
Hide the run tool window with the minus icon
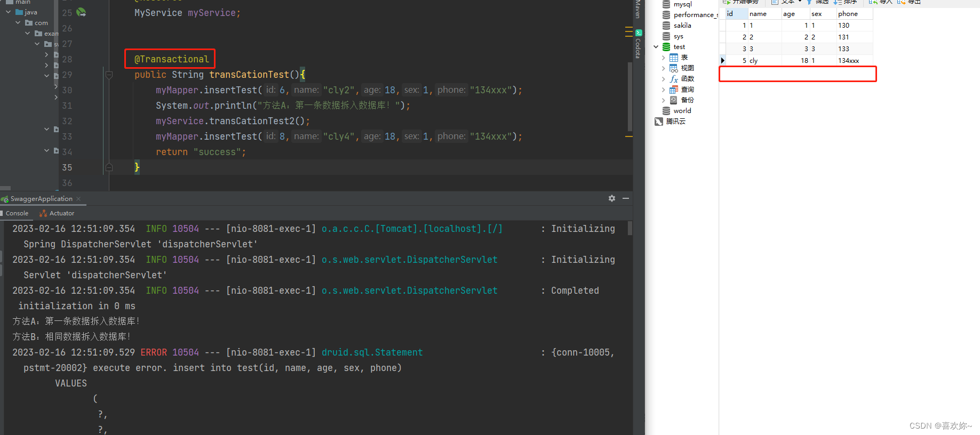(x=626, y=198)
